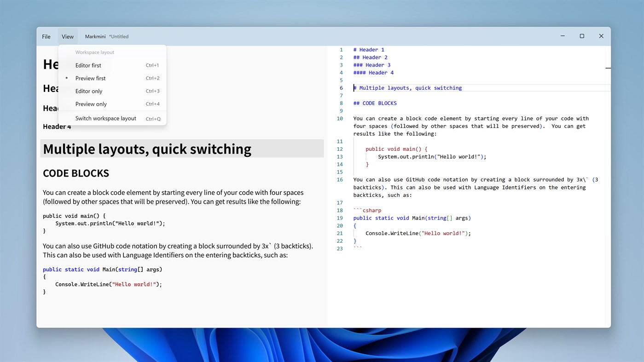Click preview heading 'Multiple layouts, quick switching'
Image resolution: width=644 pixels, height=362 pixels.
(147, 149)
